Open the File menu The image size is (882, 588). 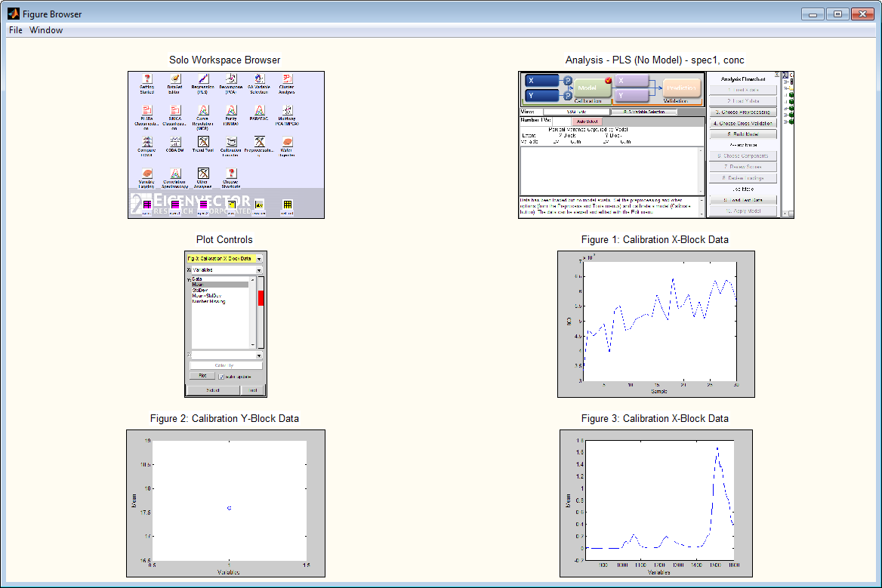pyautogui.click(x=16, y=30)
